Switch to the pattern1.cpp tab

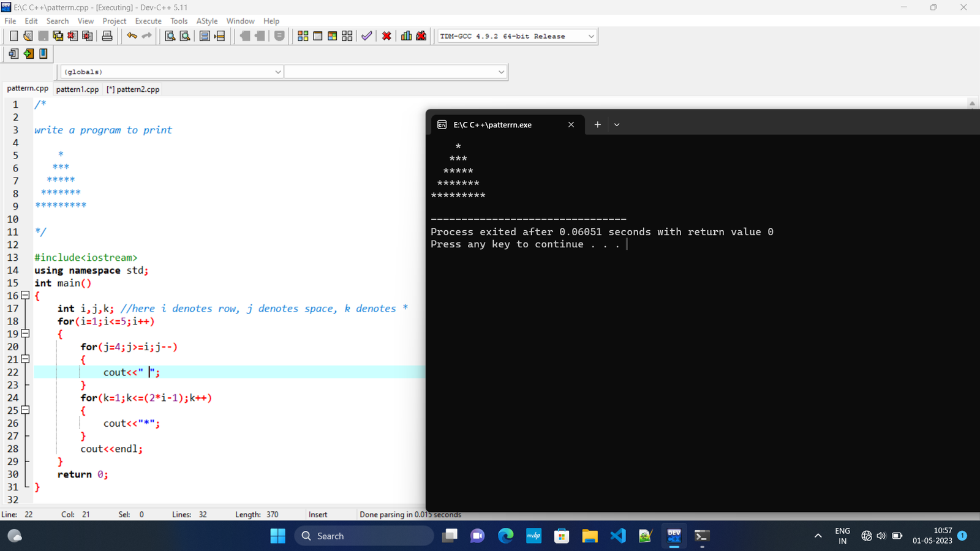click(x=77, y=89)
